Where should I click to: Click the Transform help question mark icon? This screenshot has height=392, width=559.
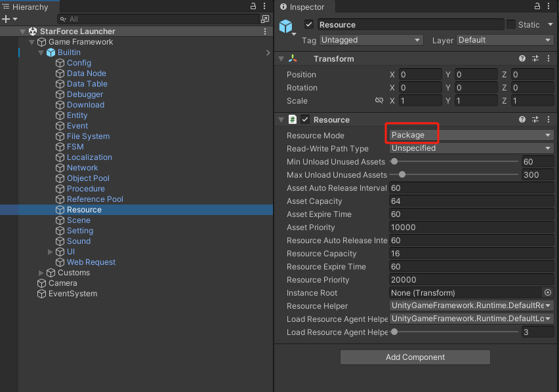tap(522, 58)
